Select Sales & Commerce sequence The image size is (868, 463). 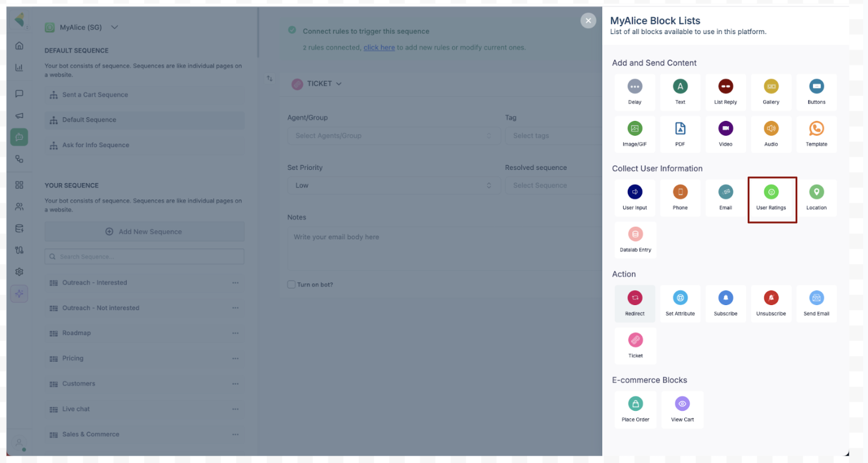(144, 434)
